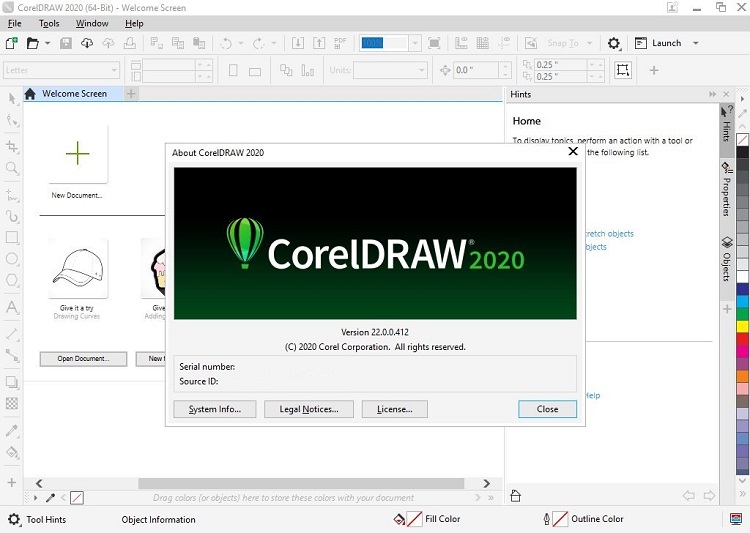Pick the red palette swatch
Viewport: 750px width, 533px height.
tap(742, 339)
